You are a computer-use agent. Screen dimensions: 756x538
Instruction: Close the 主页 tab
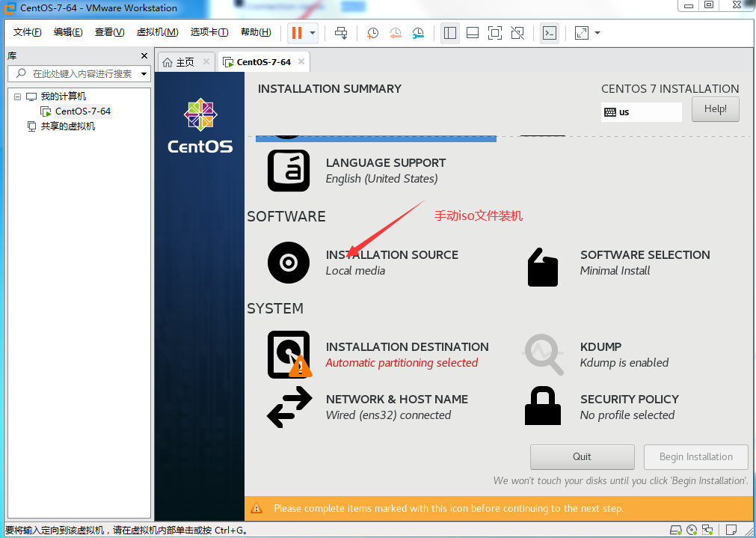coord(206,61)
